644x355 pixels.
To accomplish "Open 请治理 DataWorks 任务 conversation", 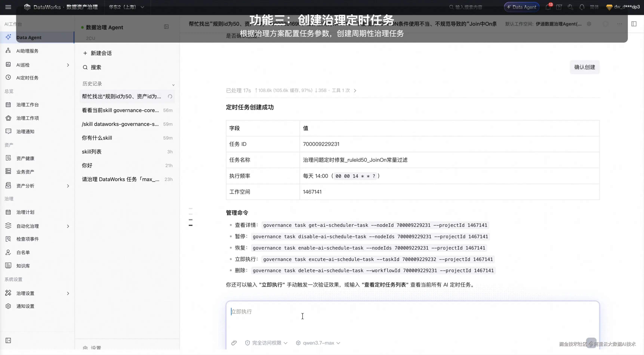I will pyautogui.click(x=127, y=179).
